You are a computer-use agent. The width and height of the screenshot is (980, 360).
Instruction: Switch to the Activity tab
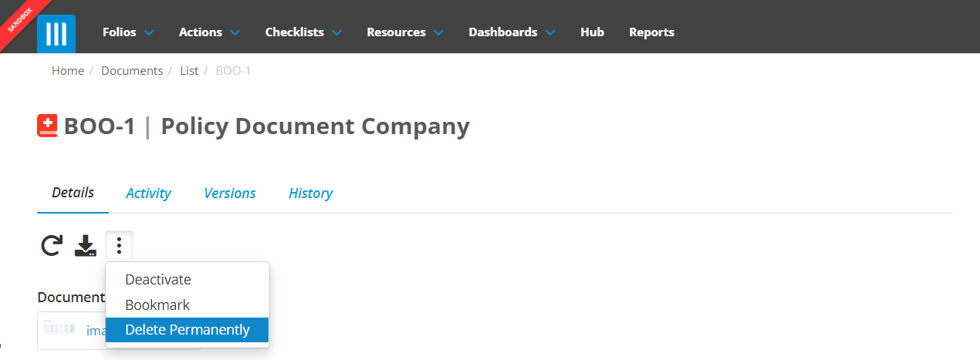coord(148,193)
